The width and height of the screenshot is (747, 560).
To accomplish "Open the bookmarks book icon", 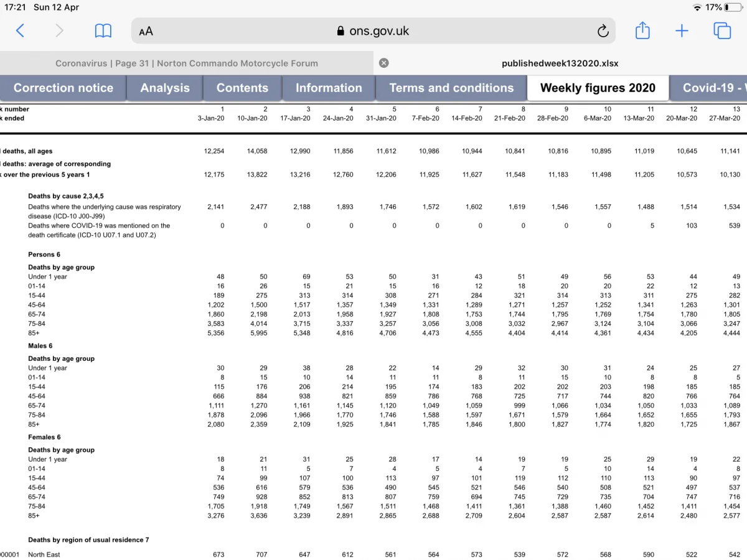I will (x=103, y=30).
